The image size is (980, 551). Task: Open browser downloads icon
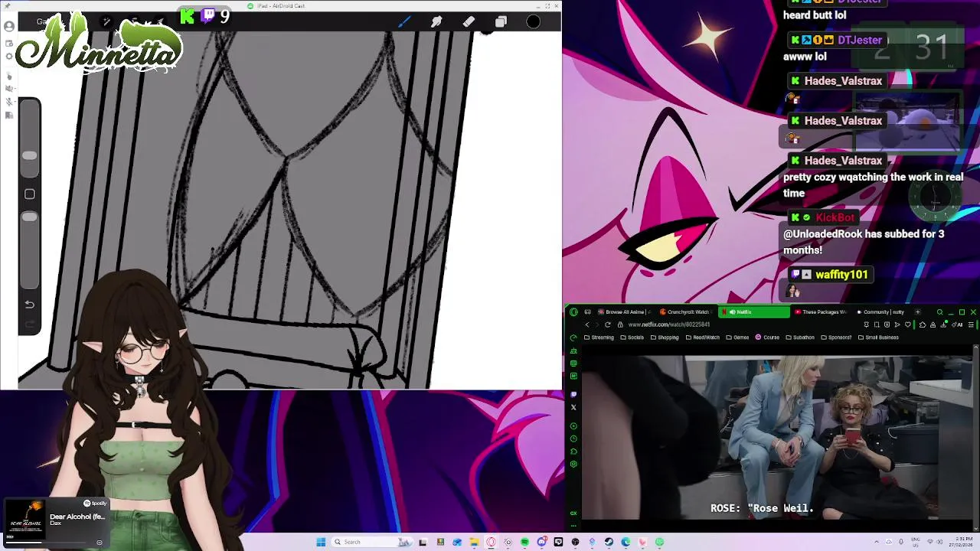click(x=943, y=324)
